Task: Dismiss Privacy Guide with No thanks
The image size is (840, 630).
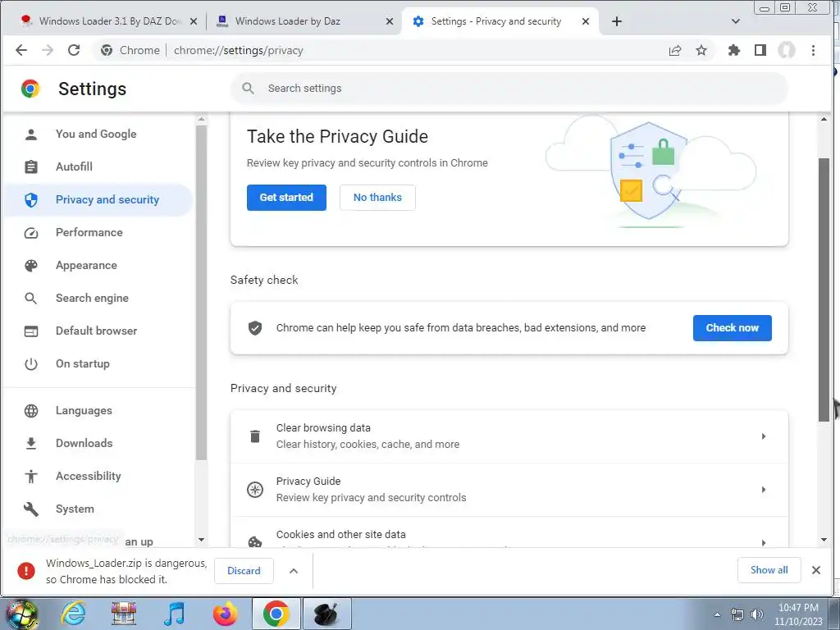Action: pyautogui.click(x=377, y=198)
